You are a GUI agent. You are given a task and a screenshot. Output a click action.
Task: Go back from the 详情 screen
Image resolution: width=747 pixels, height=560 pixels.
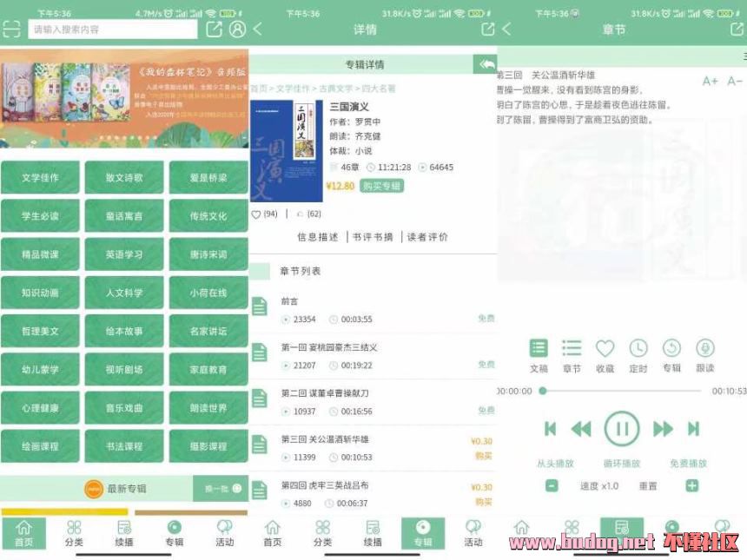258,30
